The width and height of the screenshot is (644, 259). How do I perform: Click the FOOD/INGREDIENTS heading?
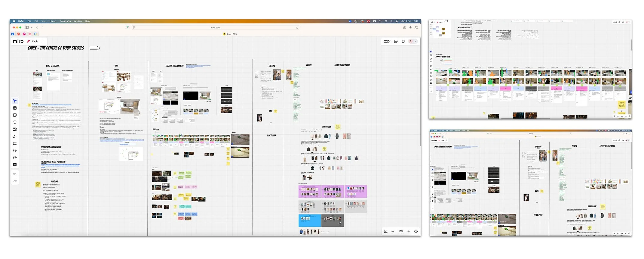[x=342, y=65]
